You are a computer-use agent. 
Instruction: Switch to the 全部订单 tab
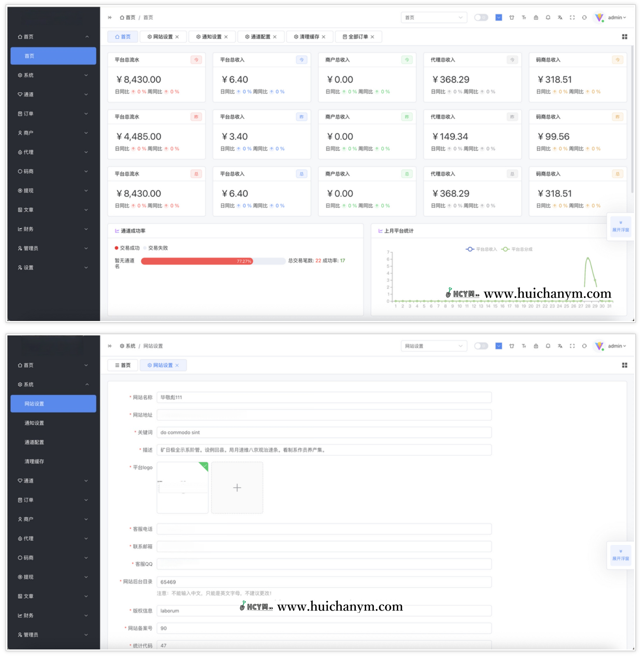point(358,37)
